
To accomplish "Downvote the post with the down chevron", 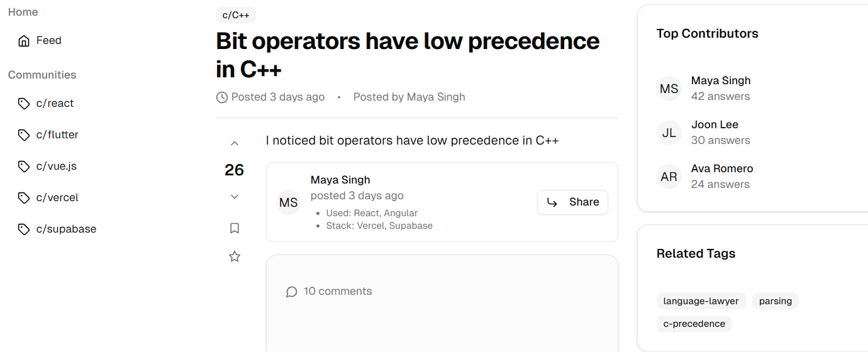I will pos(235,197).
